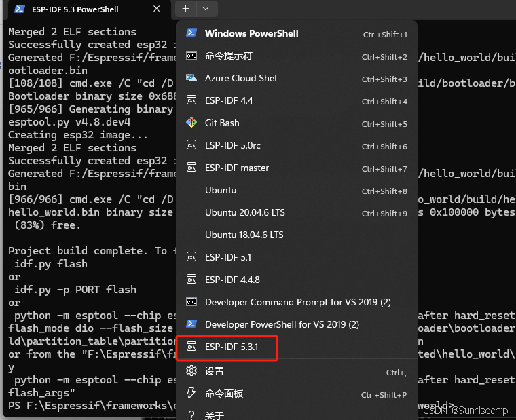The width and height of the screenshot is (516, 420).
Task: Select ESP-IDF 5.1 profile
Action: 297,257
